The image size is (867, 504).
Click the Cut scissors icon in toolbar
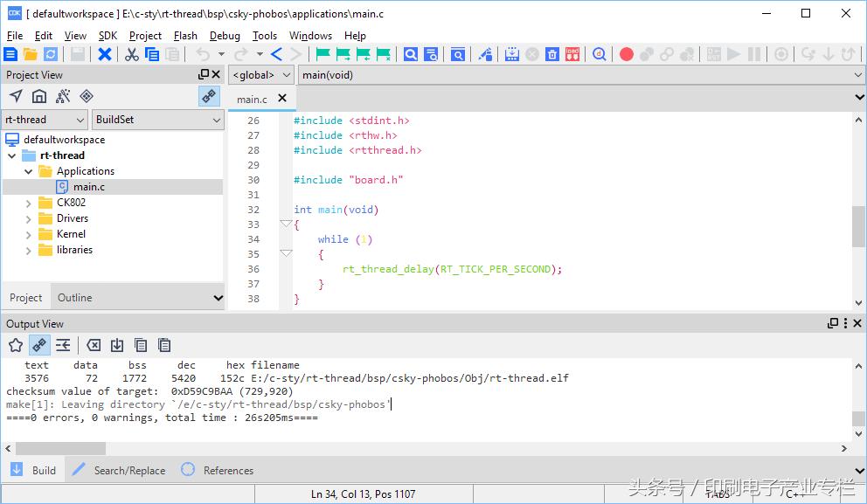131,54
